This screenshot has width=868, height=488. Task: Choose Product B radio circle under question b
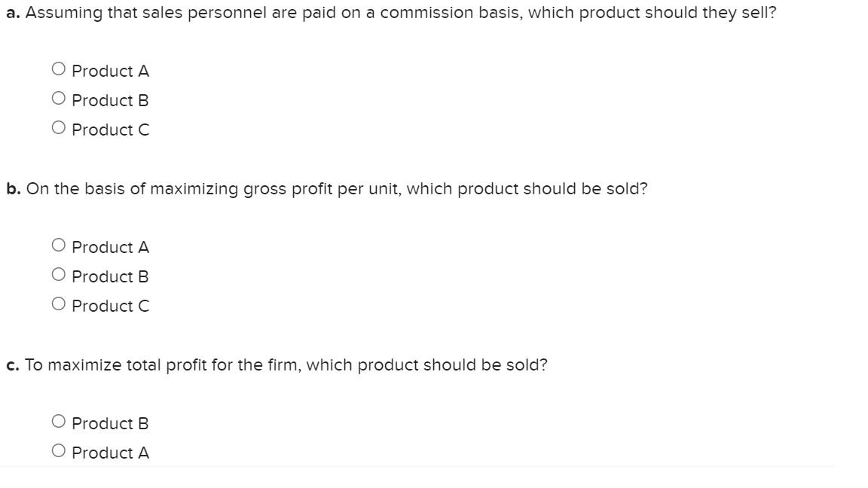click(59, 275)
